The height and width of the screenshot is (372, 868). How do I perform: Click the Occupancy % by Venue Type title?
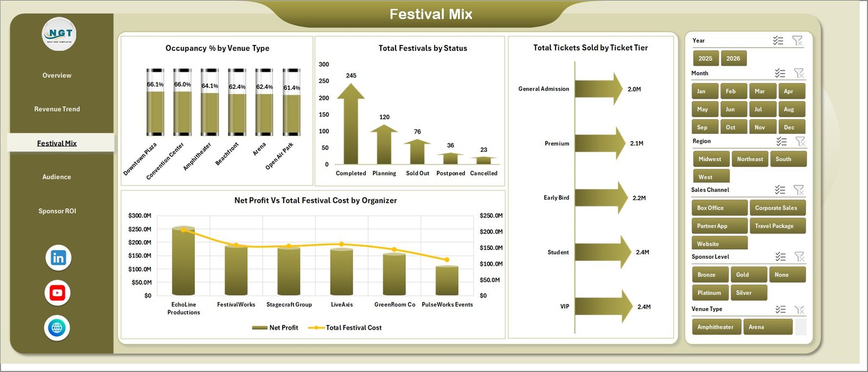tap(218, 48)
